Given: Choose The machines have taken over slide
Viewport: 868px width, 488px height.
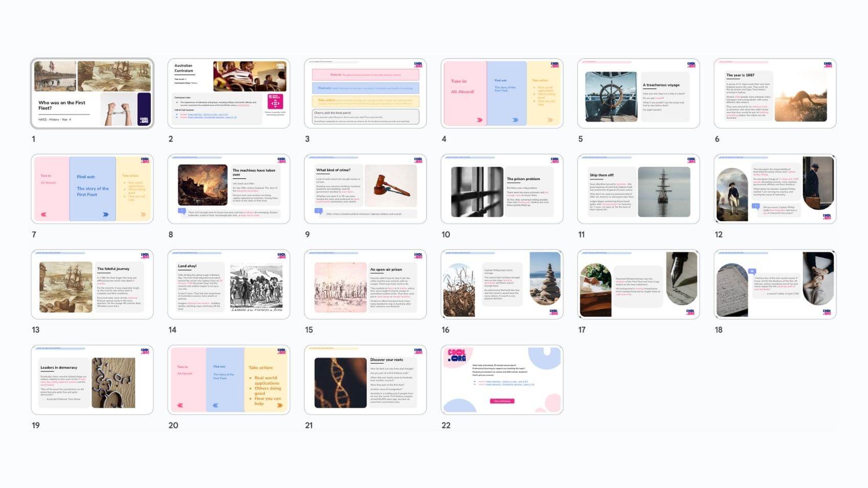Looking at the screenshot, I should click(228, 189).
